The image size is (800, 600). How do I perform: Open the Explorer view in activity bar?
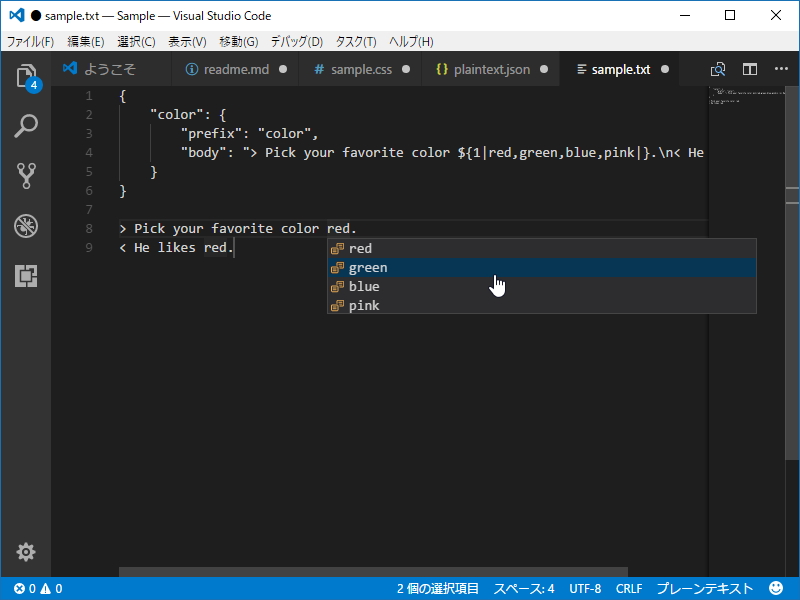(26, 77)
